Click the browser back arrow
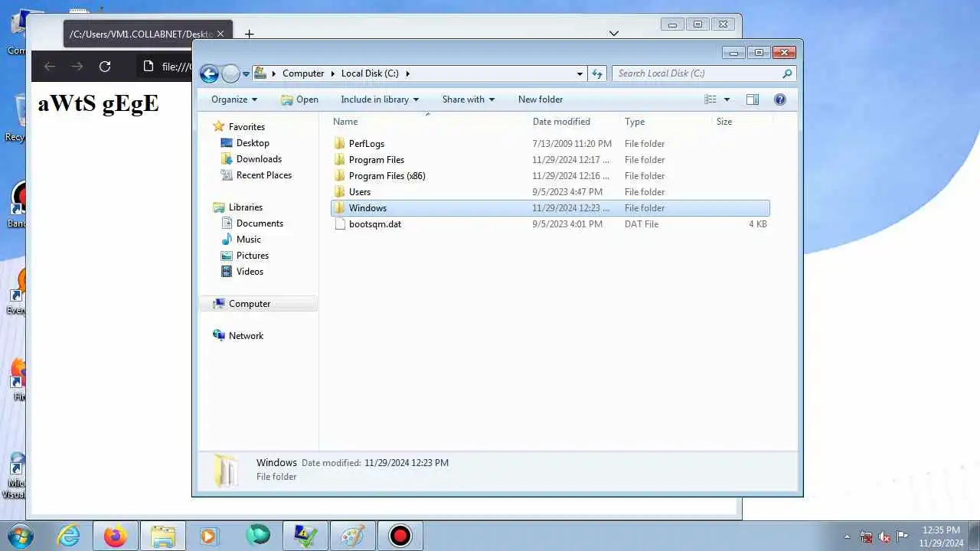The image size is (980, 551). [x=50, y=67]
